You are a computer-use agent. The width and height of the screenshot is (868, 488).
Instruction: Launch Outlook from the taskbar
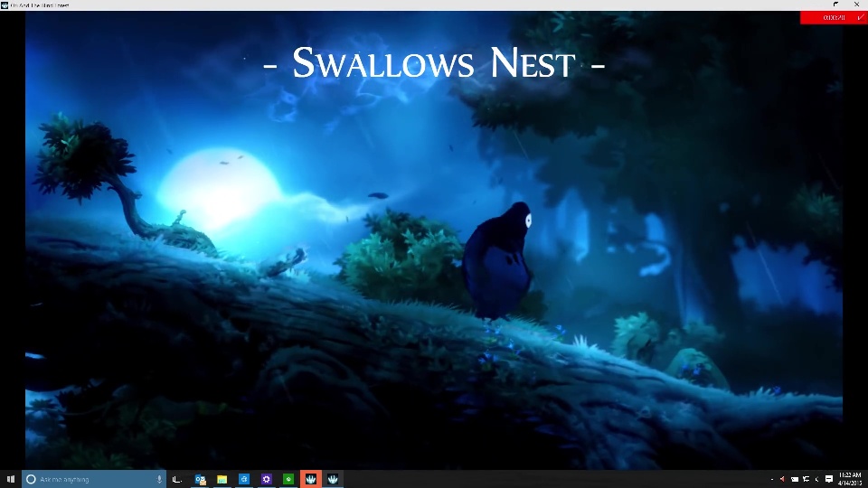201,479
